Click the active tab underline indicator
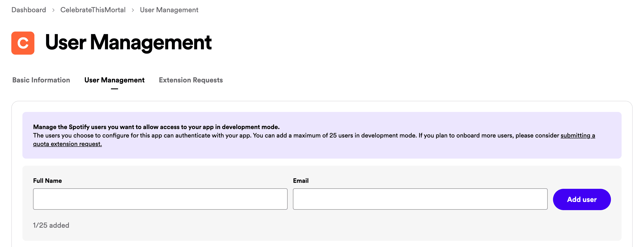This screenshot has width=644, height=247. pyautogui.click(x=114, y=89)
